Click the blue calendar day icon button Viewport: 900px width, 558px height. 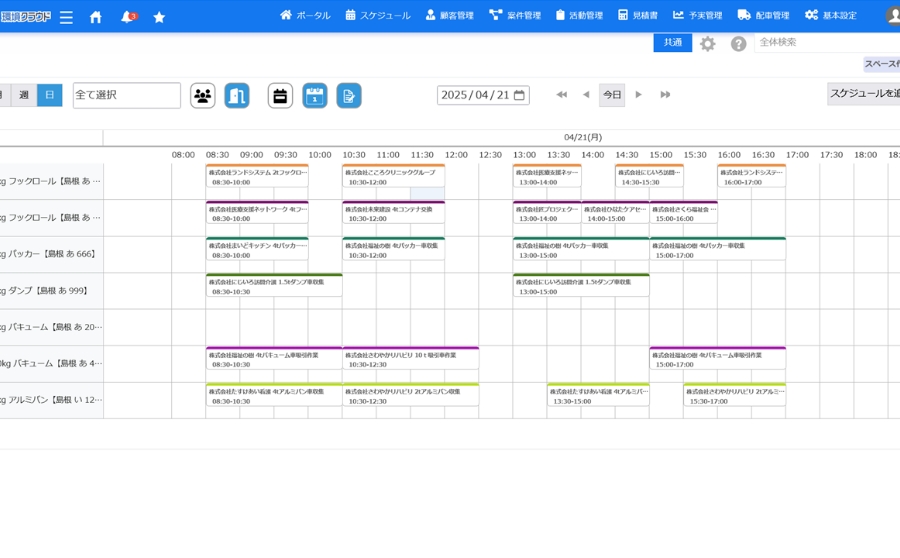[315, 96]
